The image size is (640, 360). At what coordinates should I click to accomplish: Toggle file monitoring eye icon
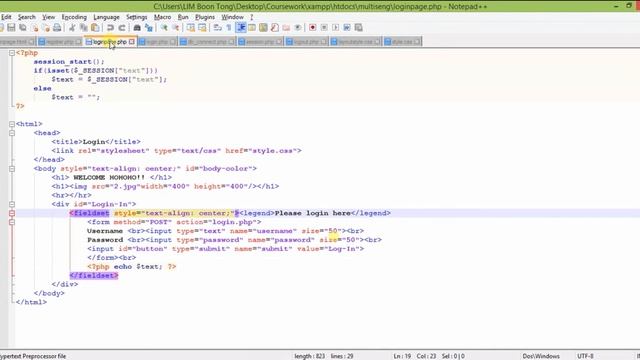[x=298, y=28]
